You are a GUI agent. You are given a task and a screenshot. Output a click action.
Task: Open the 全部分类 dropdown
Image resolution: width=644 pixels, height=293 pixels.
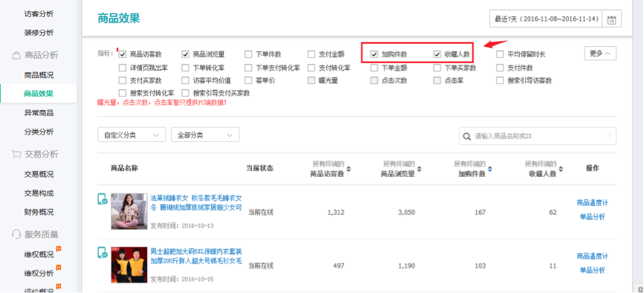(205, 135)
